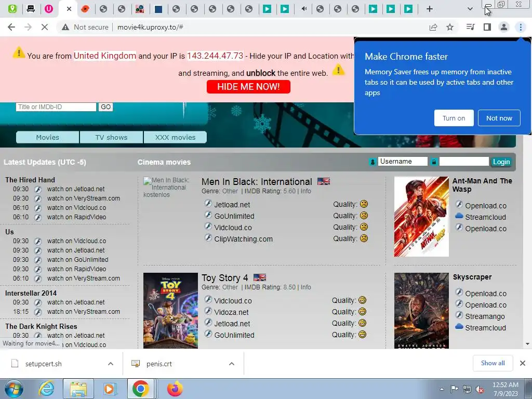
Task: Click the Ant-Man And The Wasp title
Action: coord(482,185)
